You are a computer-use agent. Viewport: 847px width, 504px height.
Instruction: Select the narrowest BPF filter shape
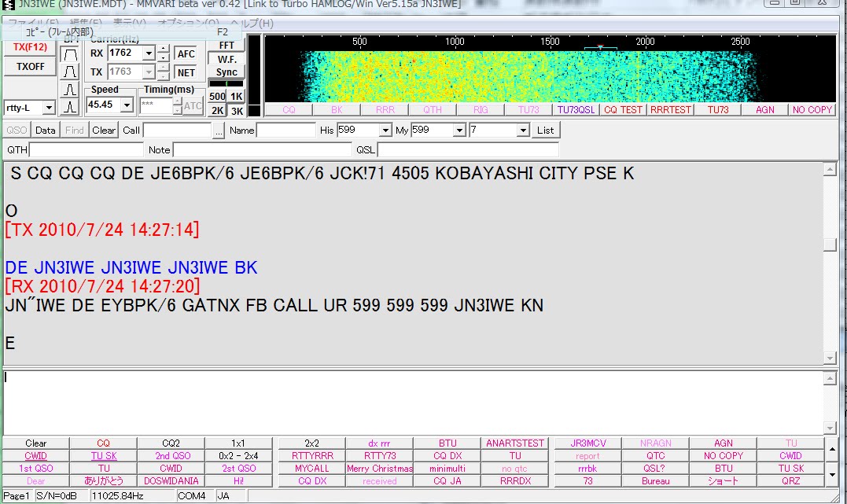point(70,107)
